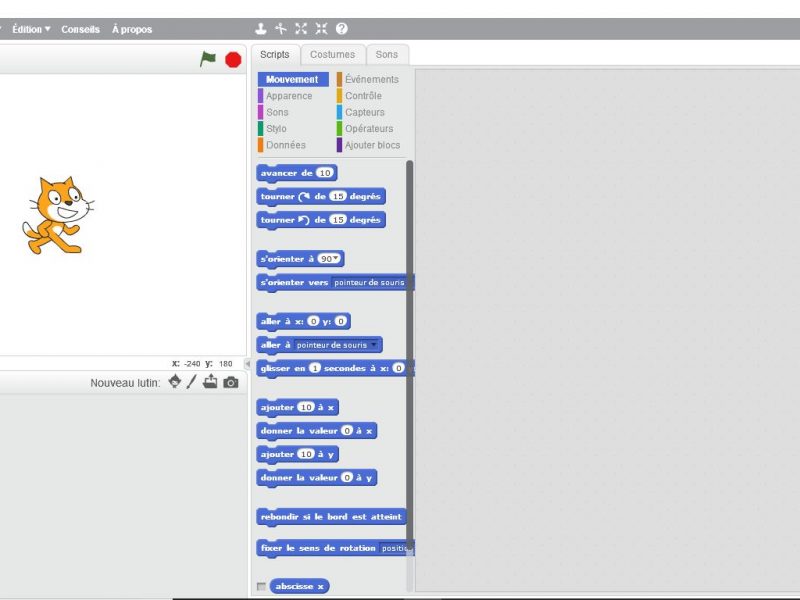Click the avancer de value 10 field

(x=325, y=173)
